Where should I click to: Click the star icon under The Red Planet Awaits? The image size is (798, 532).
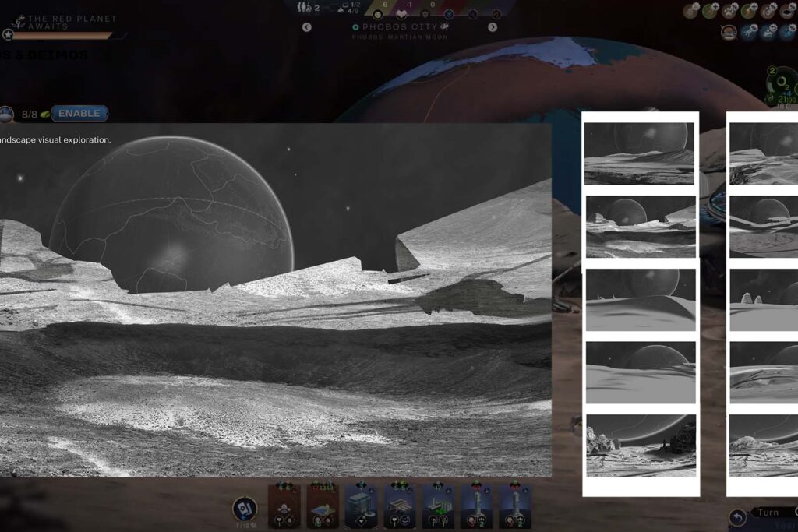(x=8, y=34)
